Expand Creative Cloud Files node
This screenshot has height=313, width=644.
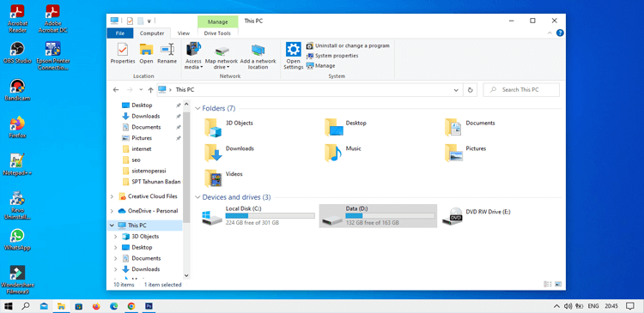[112, 196]
